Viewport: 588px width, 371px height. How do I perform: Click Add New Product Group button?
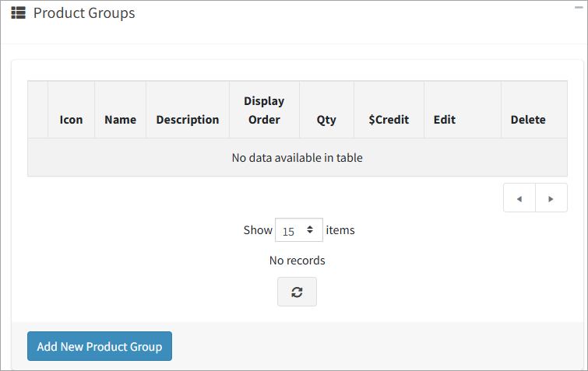click(100, 346)
